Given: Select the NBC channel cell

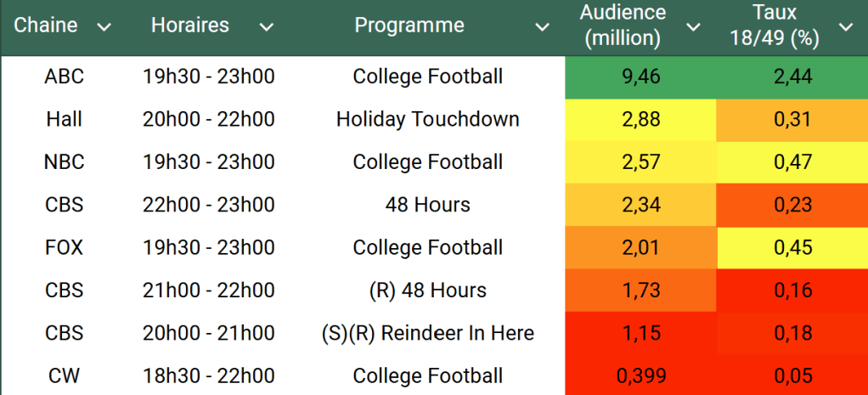Looking at the screenshot, I should click(x=65, y=162).
